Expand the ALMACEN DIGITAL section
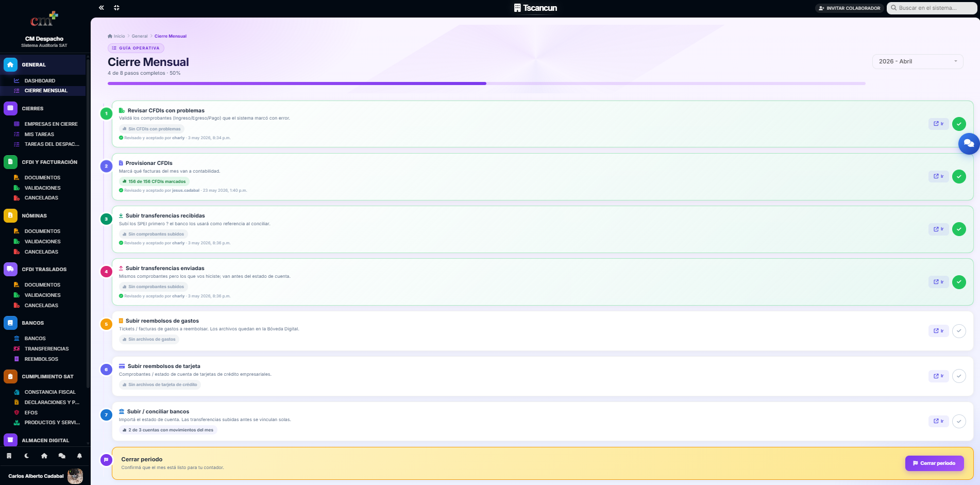 pos(43,440)
